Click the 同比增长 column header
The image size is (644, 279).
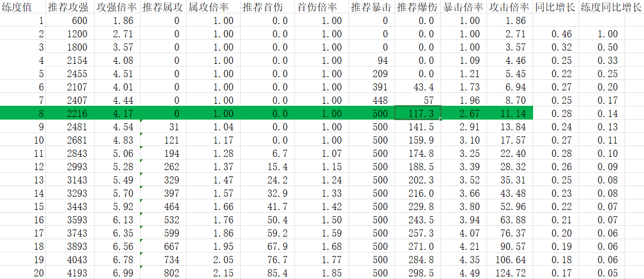[556, 7]
